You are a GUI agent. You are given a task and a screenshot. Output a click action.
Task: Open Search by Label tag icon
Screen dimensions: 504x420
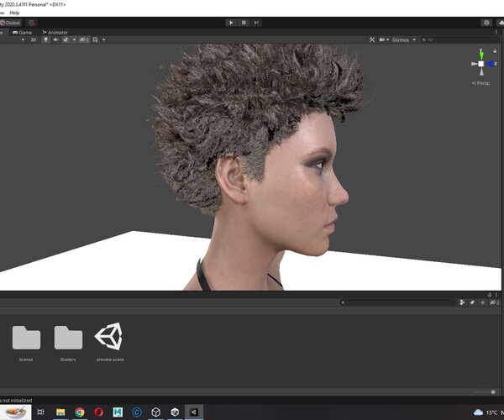coord(472,302)
